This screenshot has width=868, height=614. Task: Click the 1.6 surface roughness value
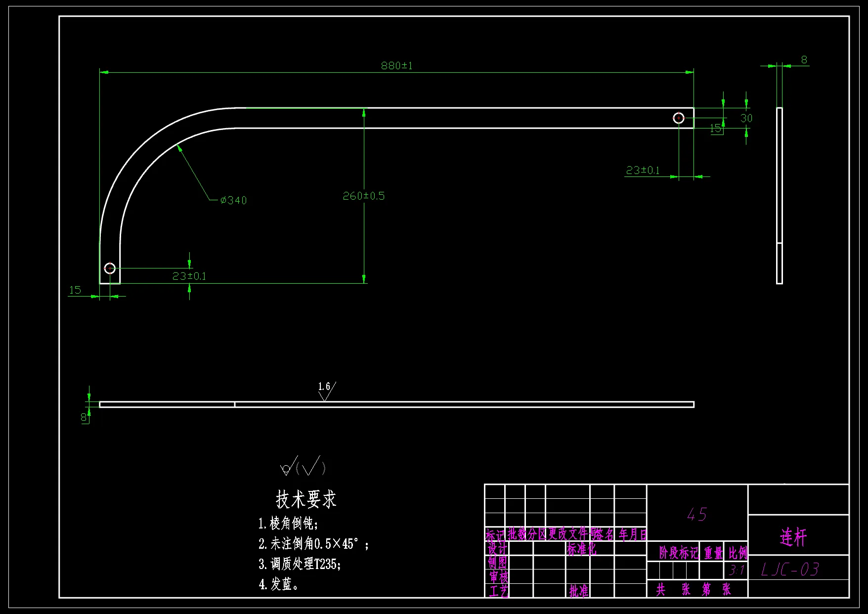click(x=324, y=386)
